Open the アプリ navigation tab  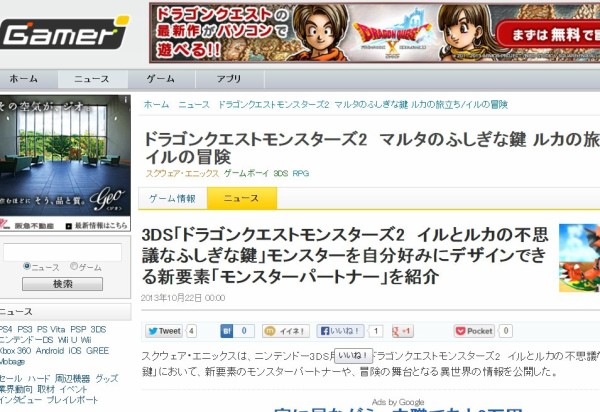click(229, 79)
